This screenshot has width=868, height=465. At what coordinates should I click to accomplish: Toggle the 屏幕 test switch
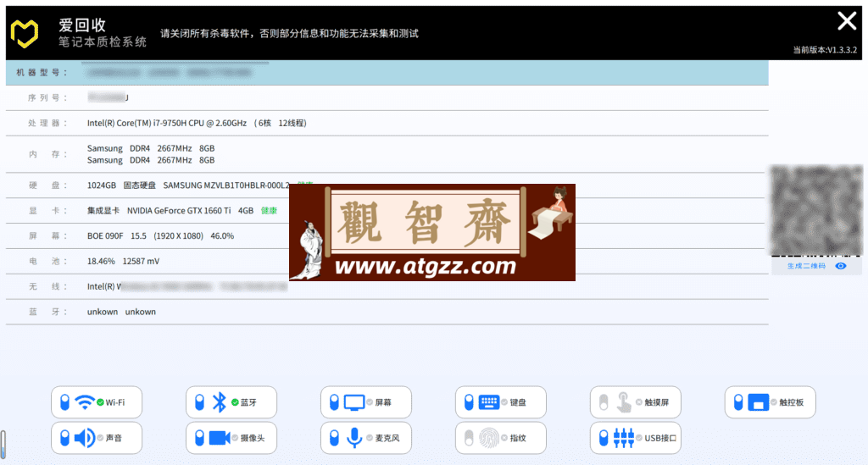point(334,402)
